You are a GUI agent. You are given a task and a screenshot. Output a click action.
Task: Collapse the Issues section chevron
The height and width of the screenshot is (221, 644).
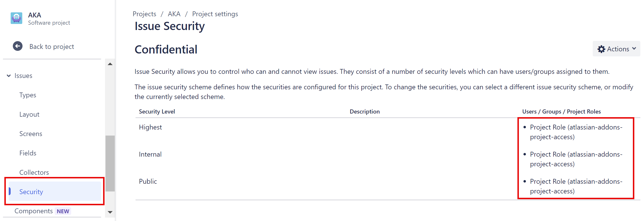coord(8,76)
